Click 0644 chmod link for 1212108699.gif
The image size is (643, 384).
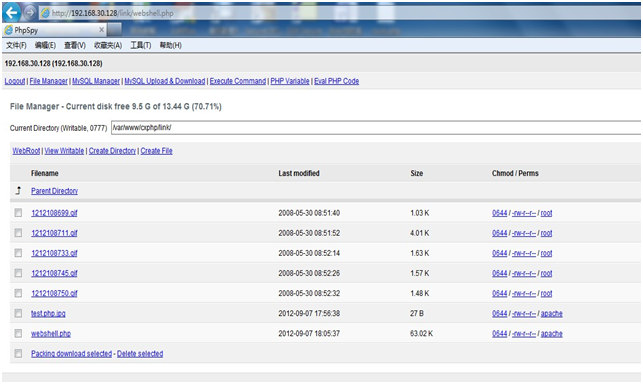click(499, 213)
